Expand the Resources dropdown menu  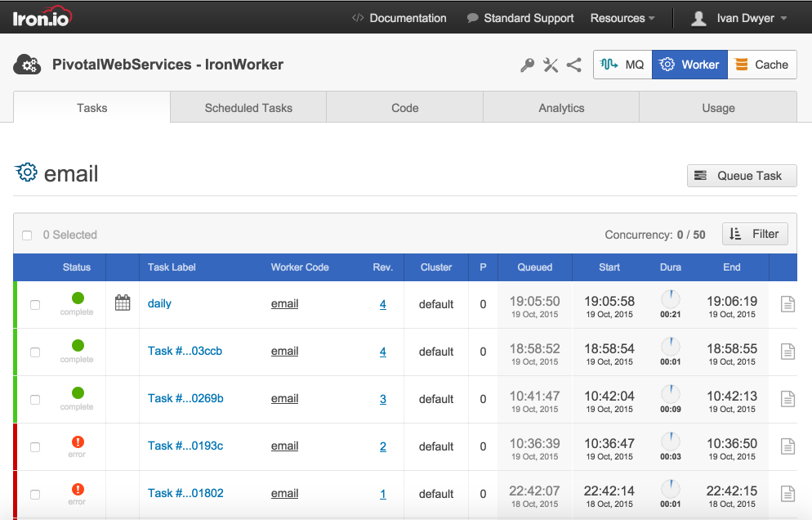pyautogui.click(x=622, y=18)
